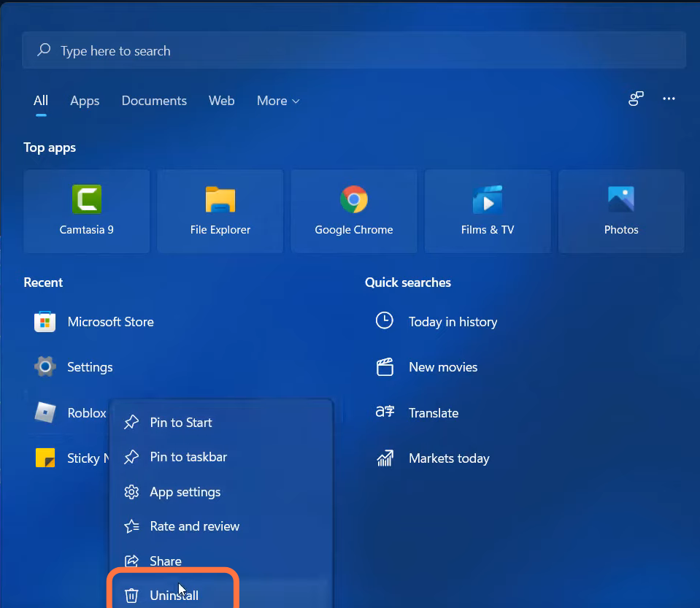The image size is (700, 608).
Task: Click the search magnifier icon
Action: point(44,50)
